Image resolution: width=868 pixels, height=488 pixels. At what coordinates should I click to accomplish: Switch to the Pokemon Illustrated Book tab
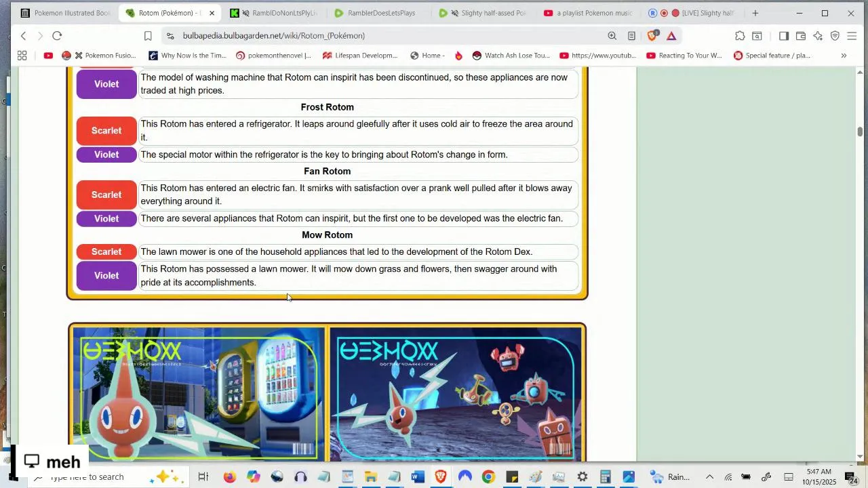tap(64, 13)
